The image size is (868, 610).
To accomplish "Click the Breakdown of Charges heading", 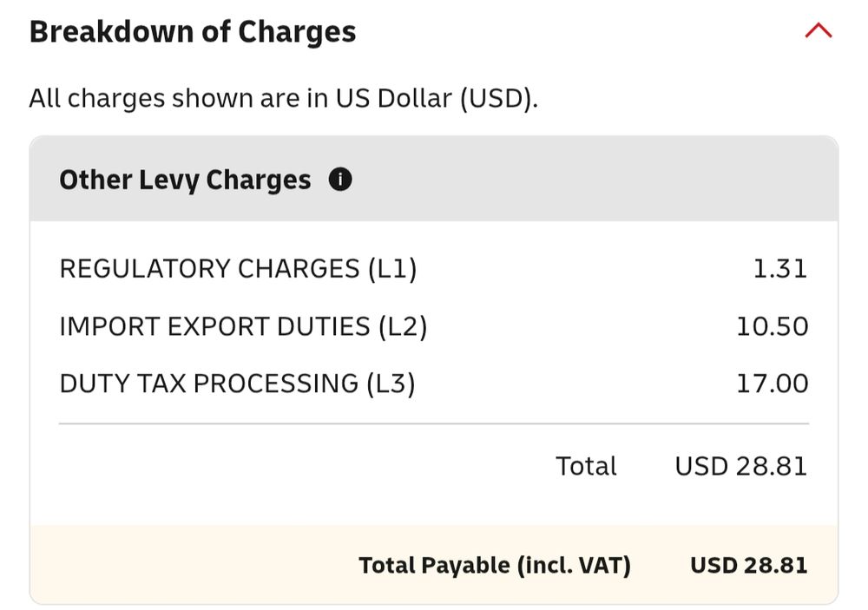I will (193, 32).
